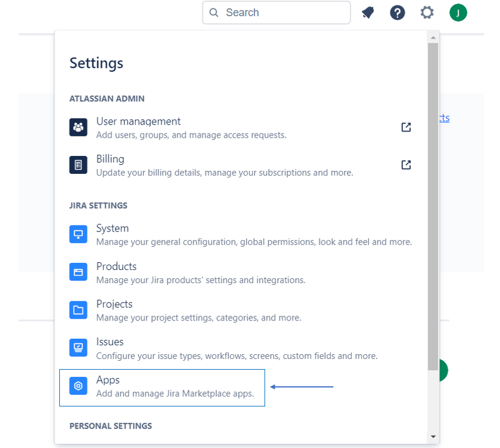Click the "PERSONAL SETTINGS" section heading
Viewport: 500px width, 448px height.
(111, 426)
